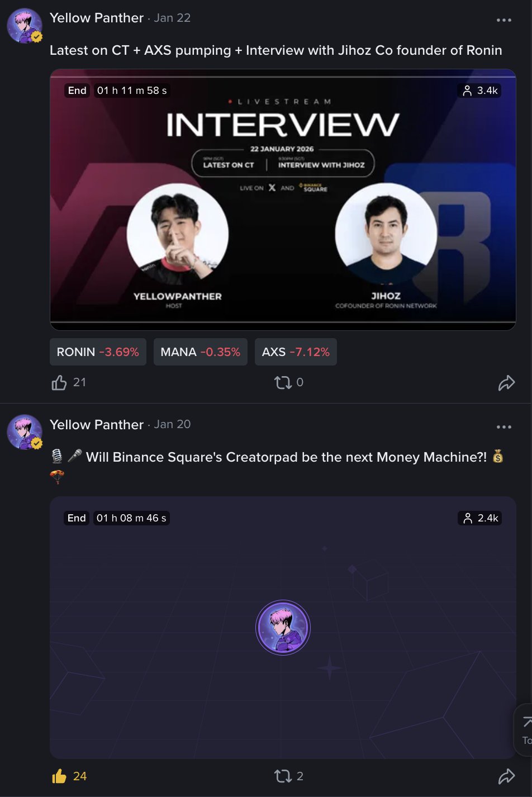Open the Interview livestream thumbnail

click(283, 200)
